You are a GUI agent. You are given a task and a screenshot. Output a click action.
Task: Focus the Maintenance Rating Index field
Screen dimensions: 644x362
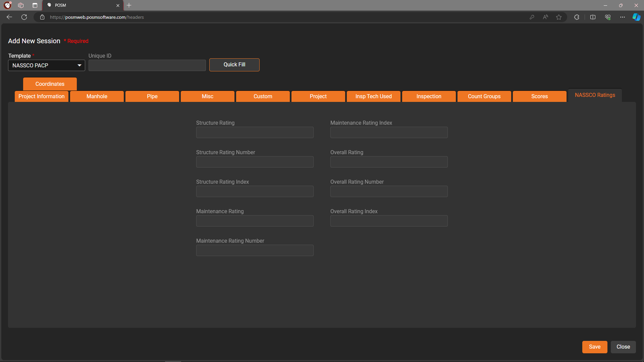click(x=389, y=132)
